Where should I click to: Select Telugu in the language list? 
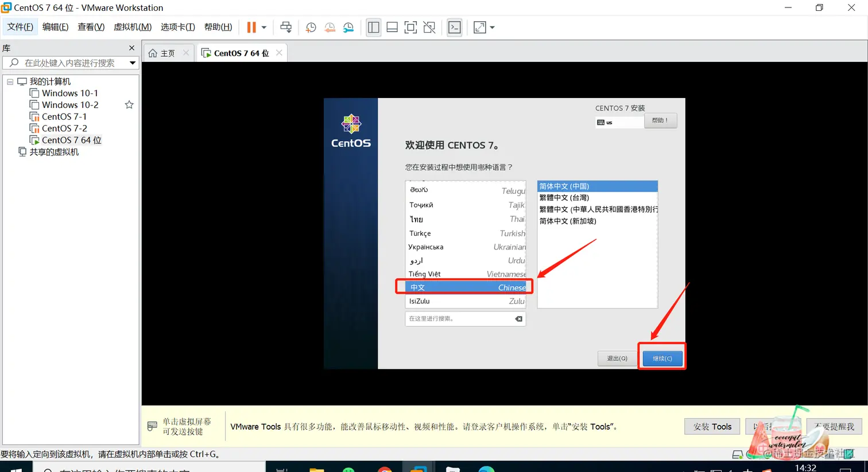click(x=466, y=190)
